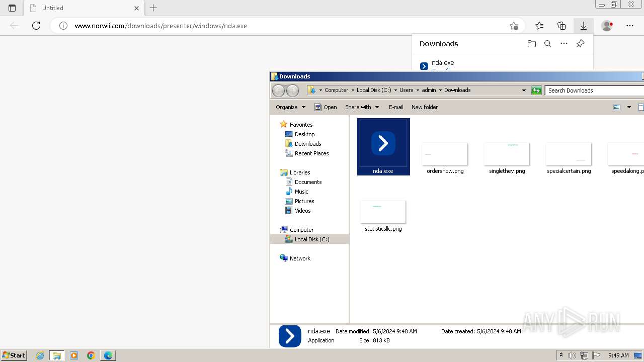The height and width of the screenshot is (362, 644).
Task: Launch Chrome from taskbar
Action: coord(91,355)
